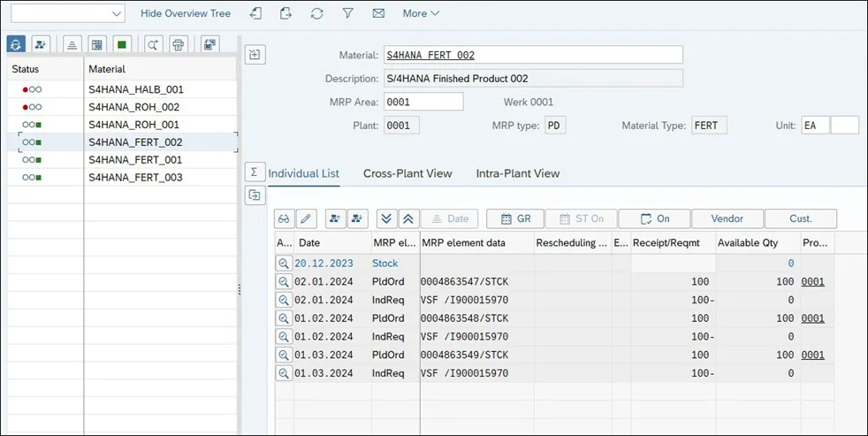The height and width of the screenshot is (436, 868).
Task: Open the filter funnel icon
Action: click(x=347, y=13)
